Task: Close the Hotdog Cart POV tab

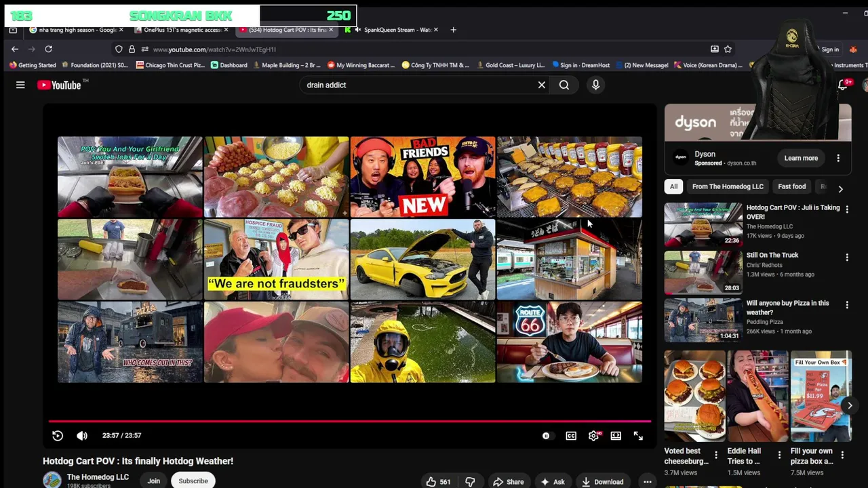Action: [332, 30]
